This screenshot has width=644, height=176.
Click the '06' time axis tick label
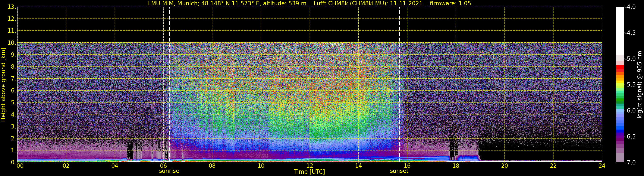point(163,166)
